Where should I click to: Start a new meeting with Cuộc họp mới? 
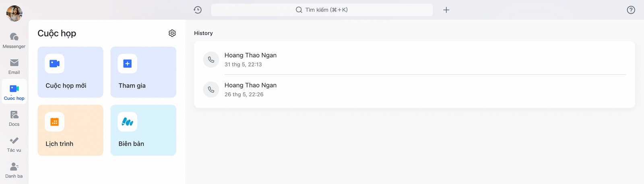tap(70, 72)
